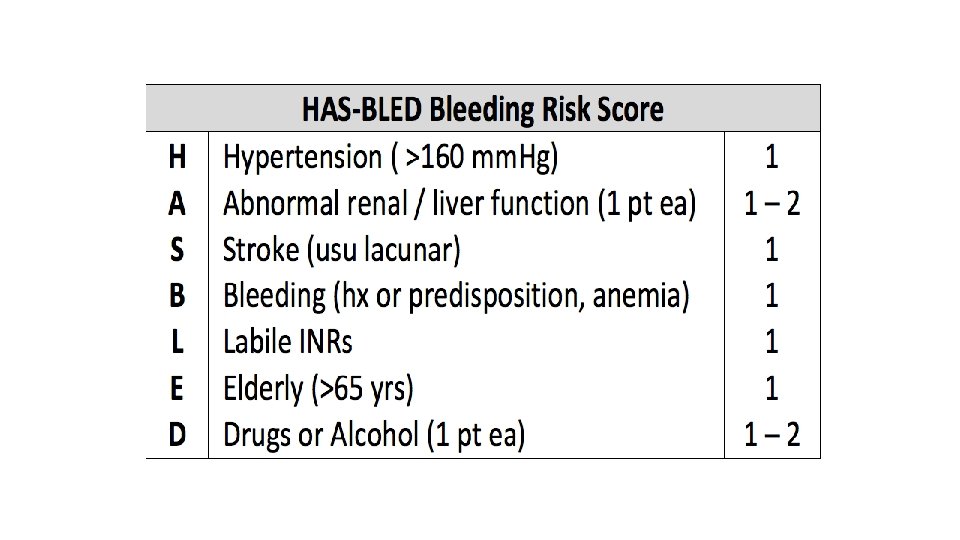Screen dimensions: 960x540
Task: Click the letter B in the first column
Action: point(176,296)
